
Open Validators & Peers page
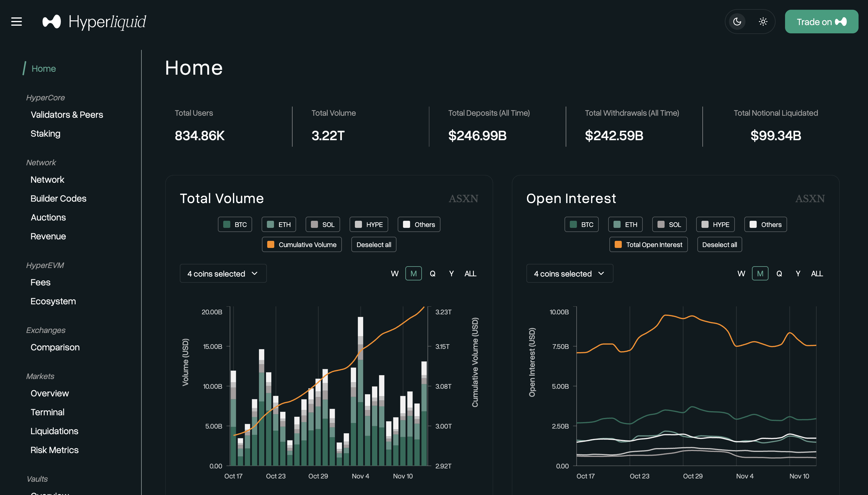pyautogui.click(x=67, y=115)
